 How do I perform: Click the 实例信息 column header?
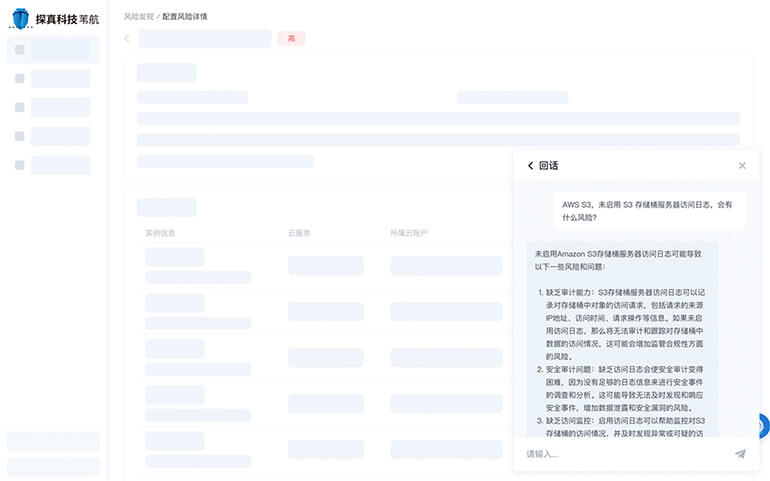[x=160, y=233]
